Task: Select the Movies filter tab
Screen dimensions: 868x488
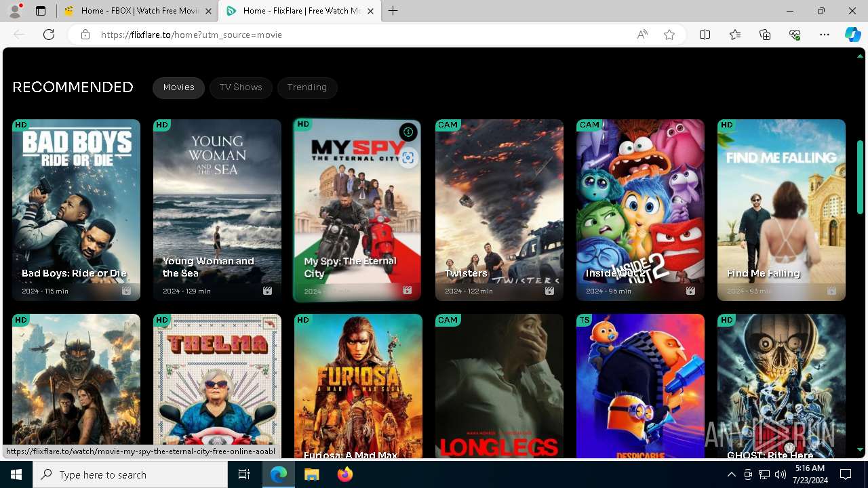Action: pyautogui.click(x=178, y=87)
